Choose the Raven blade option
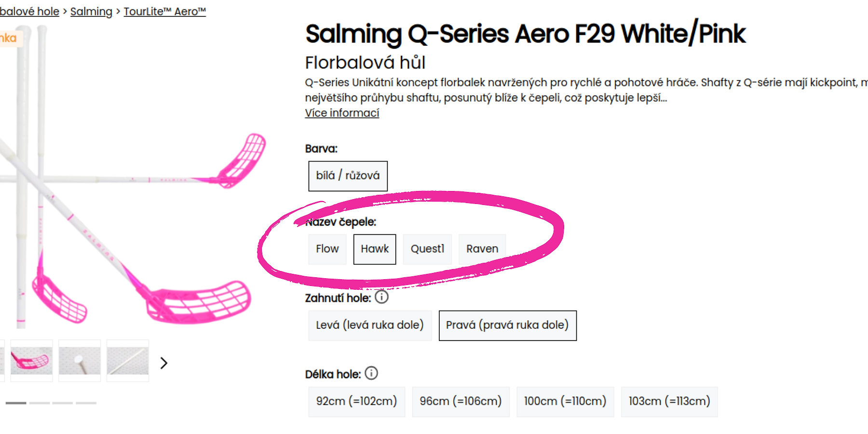868x434 pixels. click(x=482, y=249)
